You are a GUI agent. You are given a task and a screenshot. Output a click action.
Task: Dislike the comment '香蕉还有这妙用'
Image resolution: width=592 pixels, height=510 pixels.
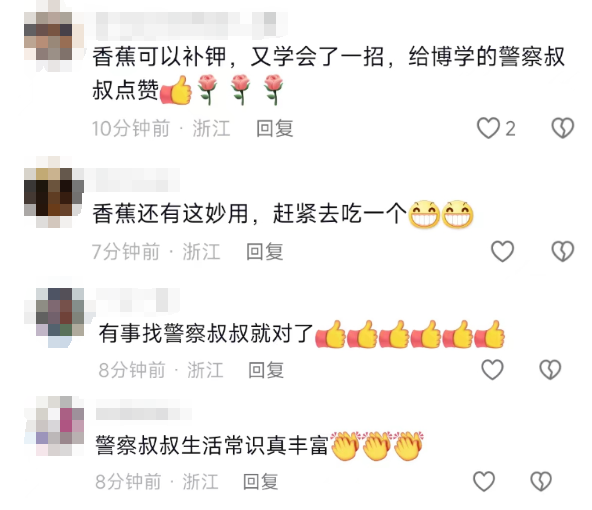(x=563, y=251)
